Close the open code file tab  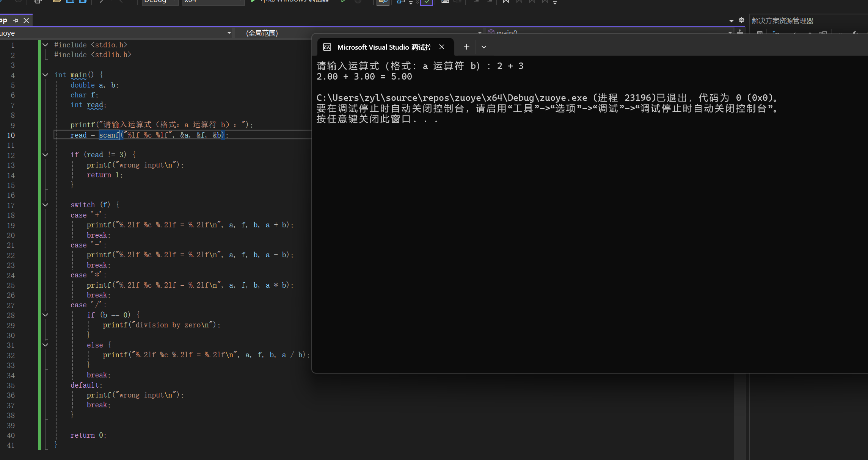point(26,20)
